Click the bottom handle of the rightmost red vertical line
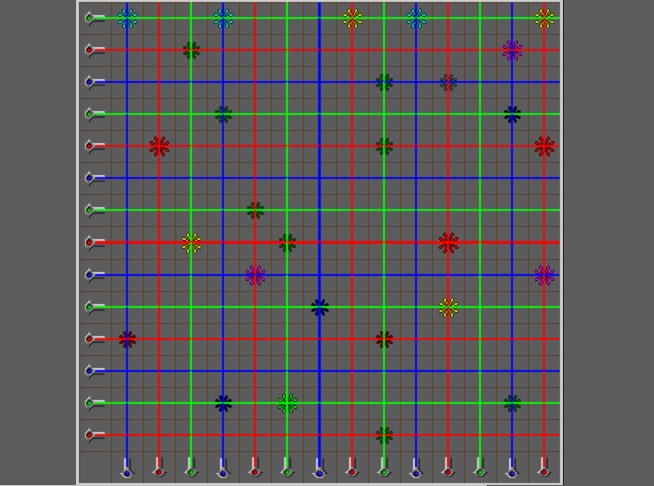This screenshot has height=486, width=654. pos(544,467)
